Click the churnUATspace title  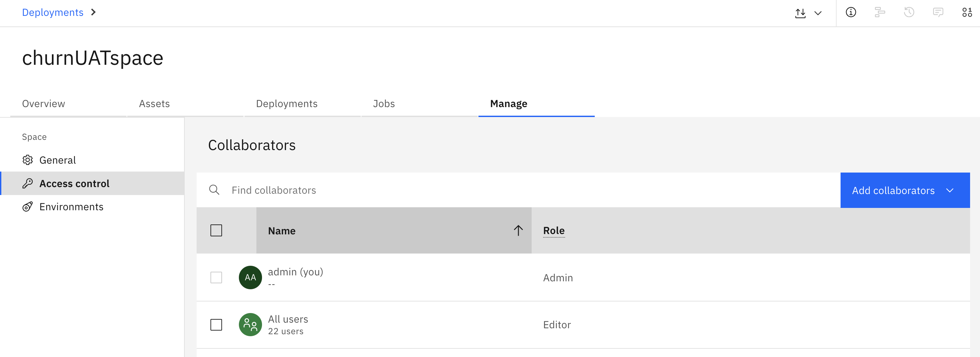point(93,58)
